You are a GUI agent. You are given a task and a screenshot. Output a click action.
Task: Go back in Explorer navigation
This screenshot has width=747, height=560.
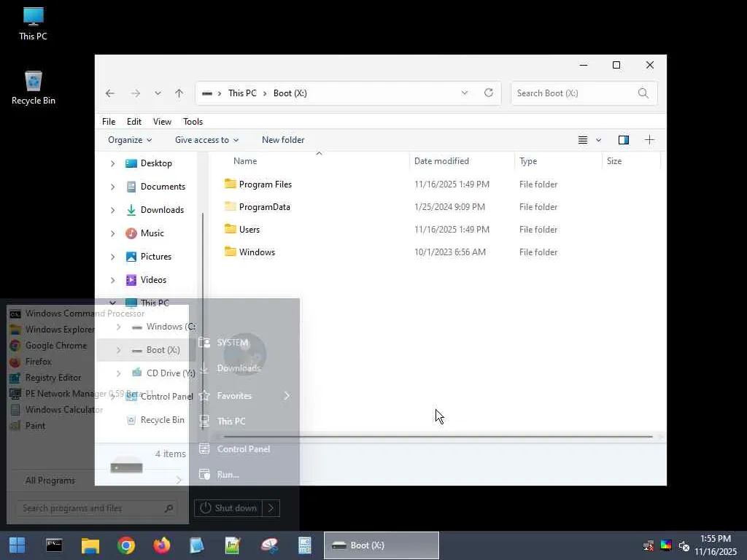110,93
